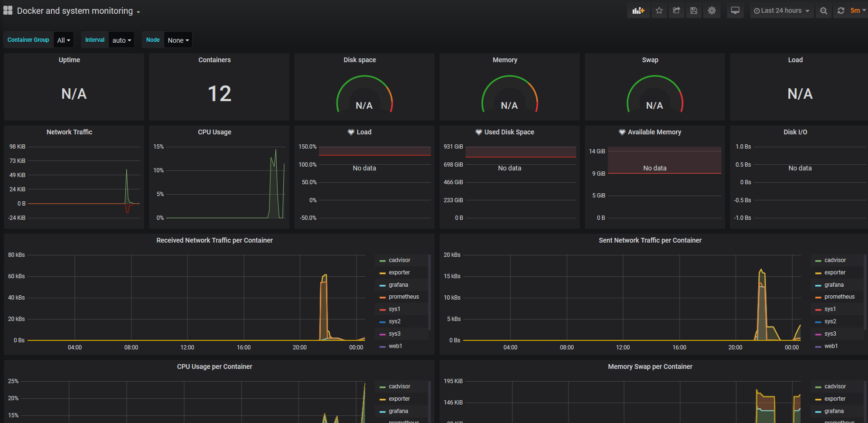Click sys1 color swatch in Sent legend
This screenshot has height=423, width=868.
[x=818, y=310]
